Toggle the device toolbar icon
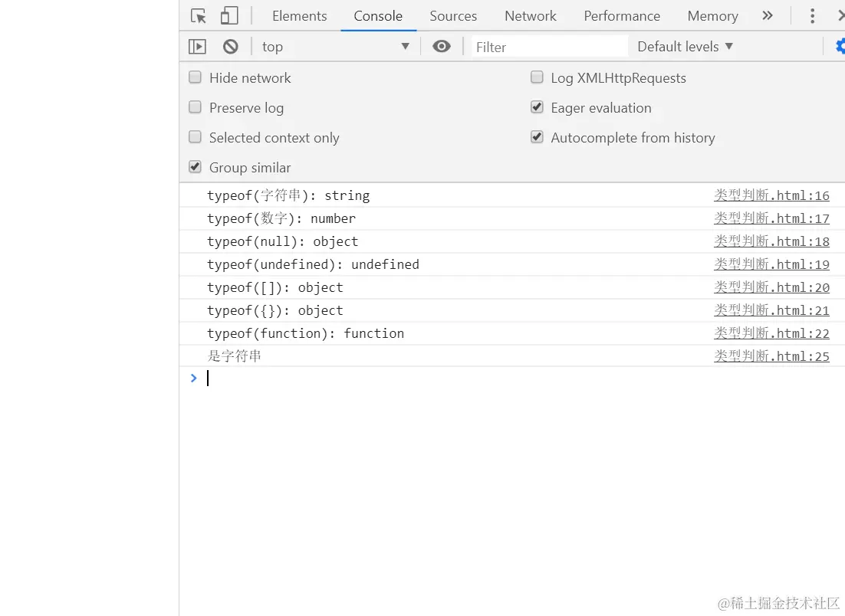 point(229,15)
